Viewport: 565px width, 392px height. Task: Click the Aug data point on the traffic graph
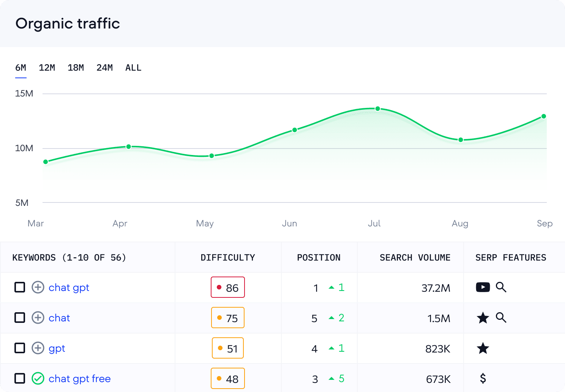coord(461,140)
